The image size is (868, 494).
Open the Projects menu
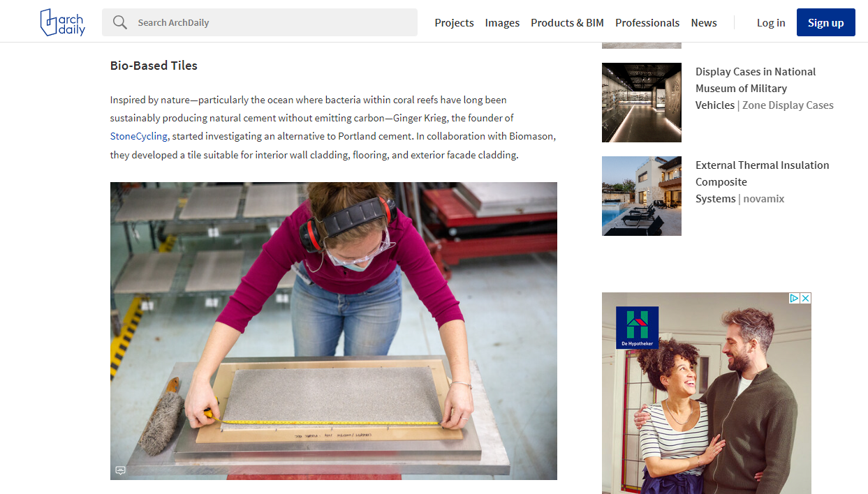(x=454, y=22)
